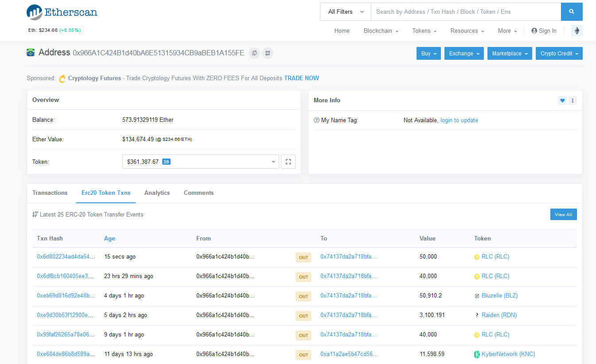Click Raiden (RDN) token link
Image resolution: width=596 pixels, height=364 pixels.
coord(499,315)
